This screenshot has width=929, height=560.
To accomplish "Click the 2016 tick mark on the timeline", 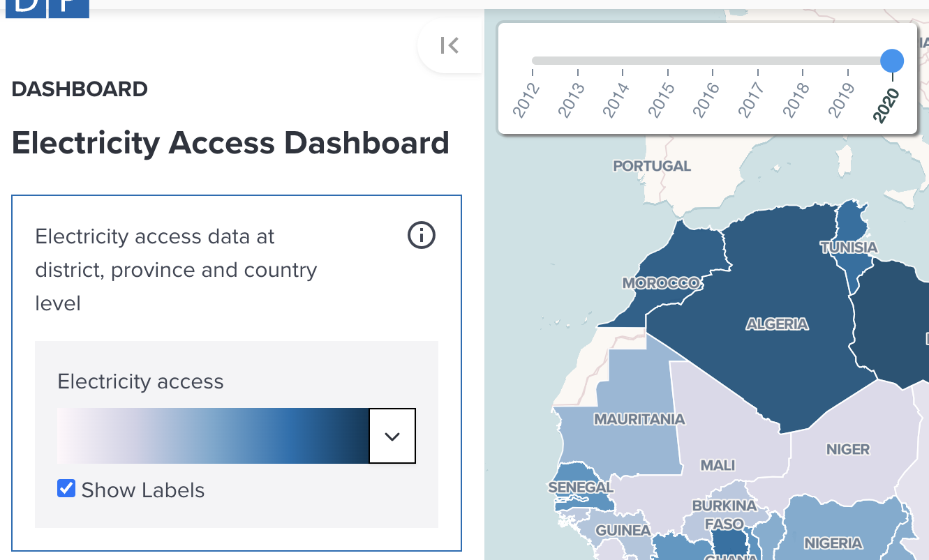I will tap(713, 71).
